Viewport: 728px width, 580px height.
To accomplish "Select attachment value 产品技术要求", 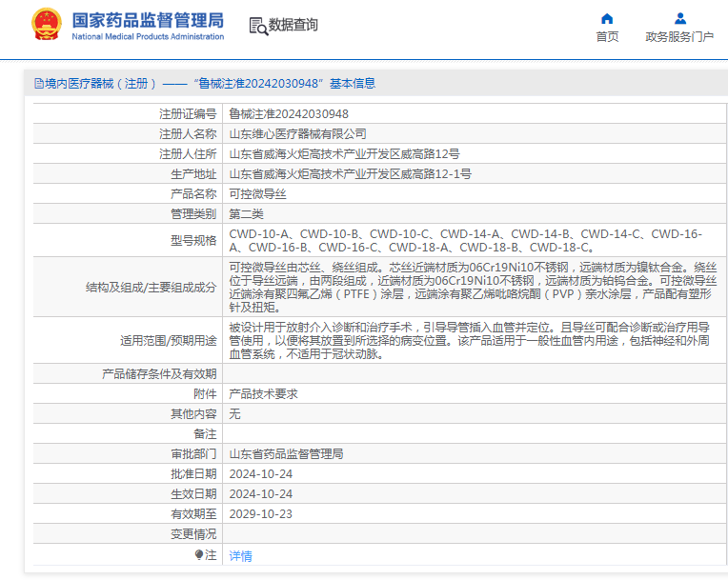I will 263,393.
